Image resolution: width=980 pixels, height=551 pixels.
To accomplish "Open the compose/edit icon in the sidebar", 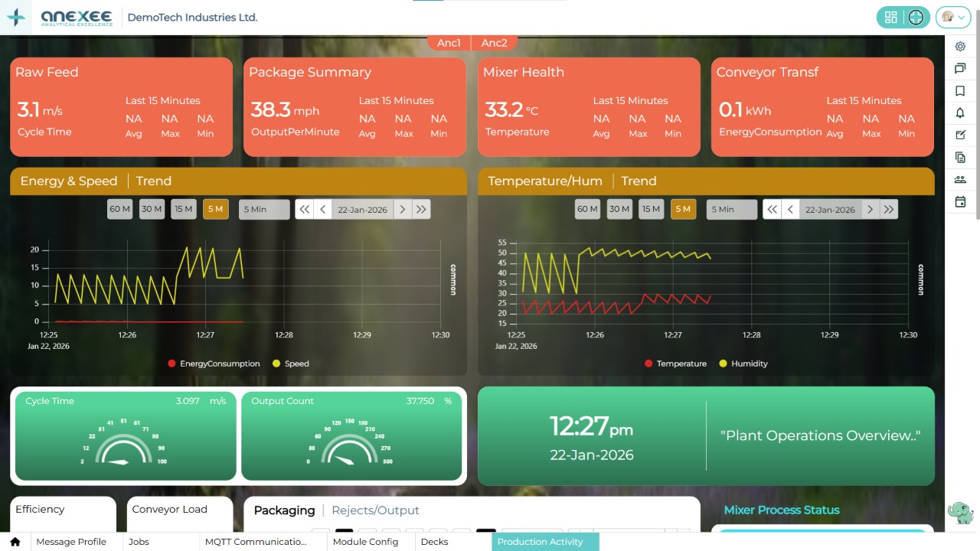I will (960, 135).
